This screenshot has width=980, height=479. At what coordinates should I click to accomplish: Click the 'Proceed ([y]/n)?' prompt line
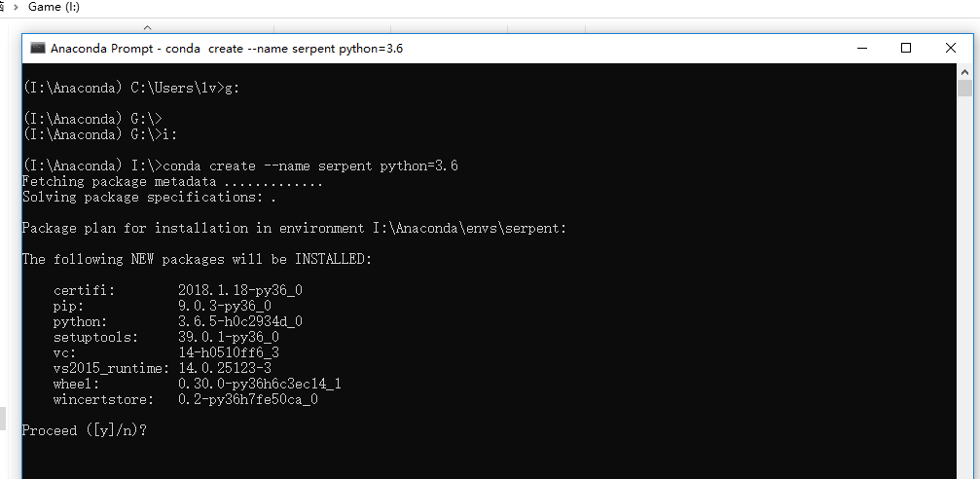point(85,430)
